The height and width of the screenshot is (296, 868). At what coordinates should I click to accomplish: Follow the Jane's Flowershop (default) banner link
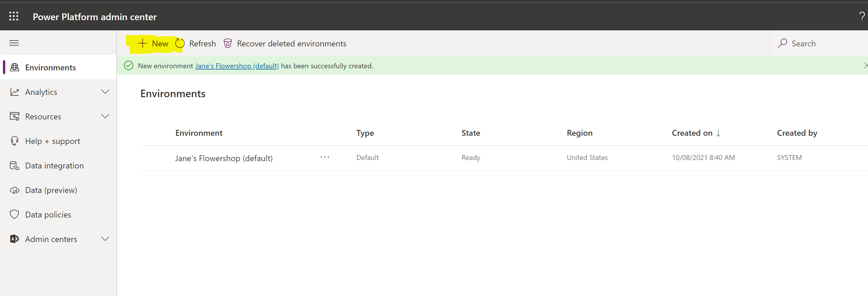[x=237, y=66]
